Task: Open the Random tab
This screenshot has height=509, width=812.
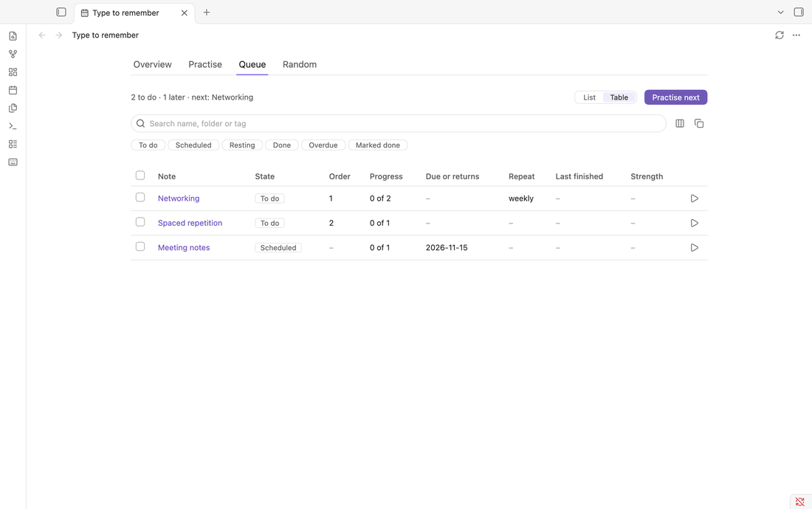Action: coord(299,65)
